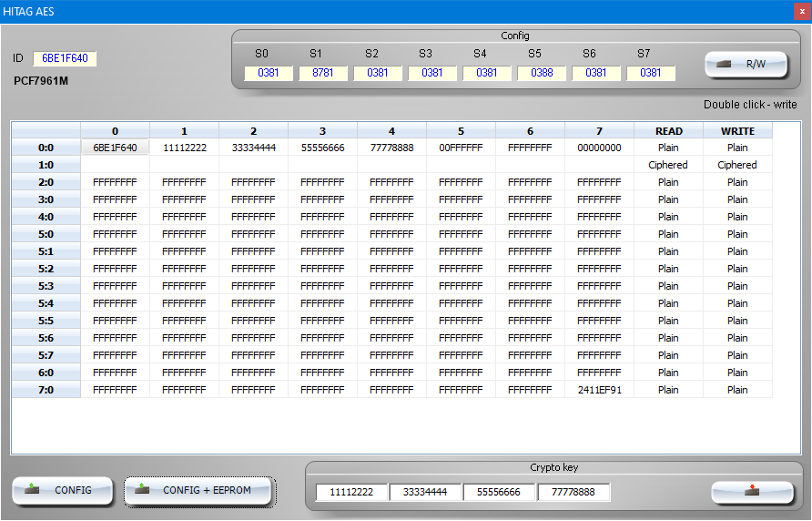812x521 pixels.
Task: Select row header 2:0
Action: (x=46, y=182)
